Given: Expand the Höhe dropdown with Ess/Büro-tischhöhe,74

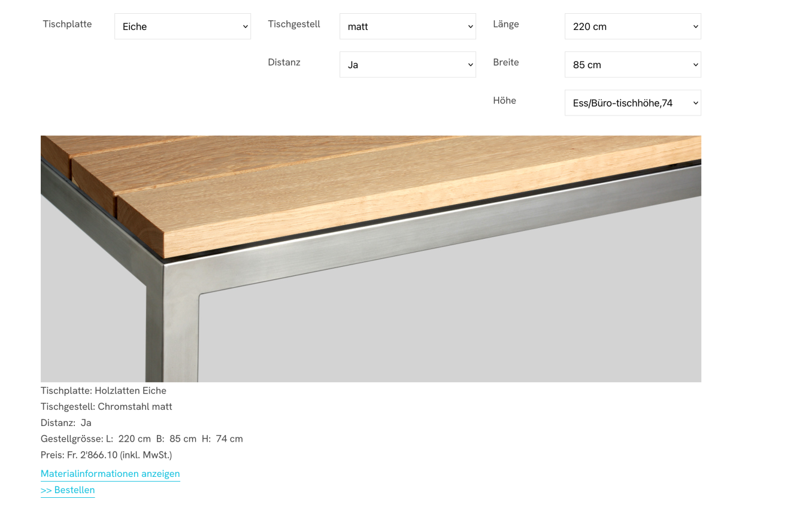Looking at the screenshot, I should coord(633,103).
